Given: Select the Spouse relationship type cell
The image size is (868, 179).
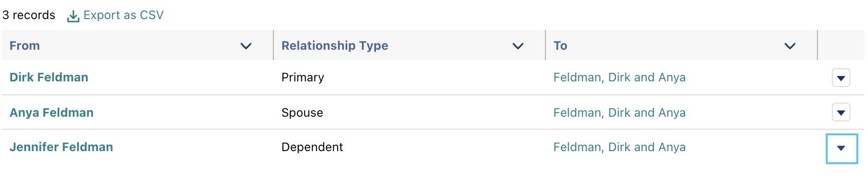Looking at the screenshot, I should (302, 113).
